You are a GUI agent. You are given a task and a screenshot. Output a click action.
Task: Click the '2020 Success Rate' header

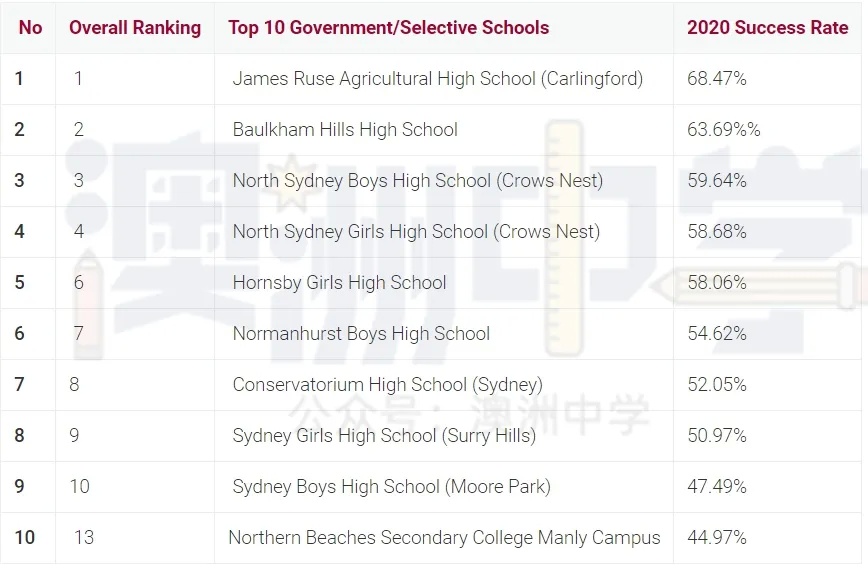pos(767,27)
